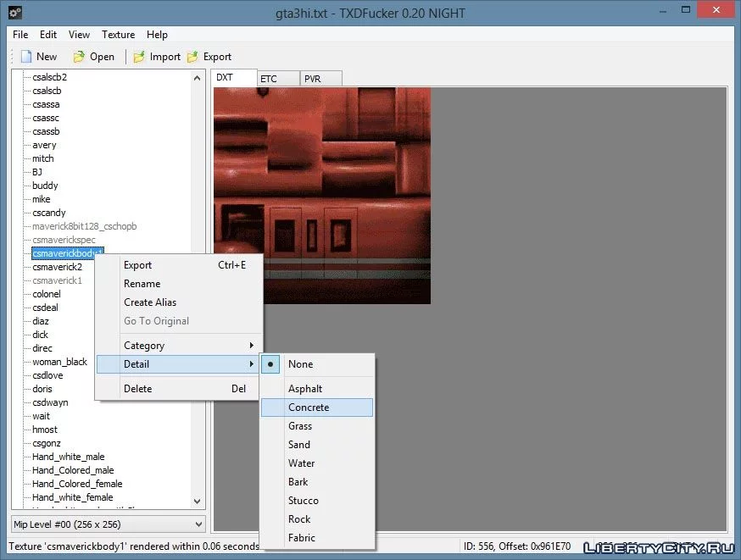Select the BJ texture entry
Image resolution: width=741 pixels, height=560 pixels.
[x=37, y=172]
